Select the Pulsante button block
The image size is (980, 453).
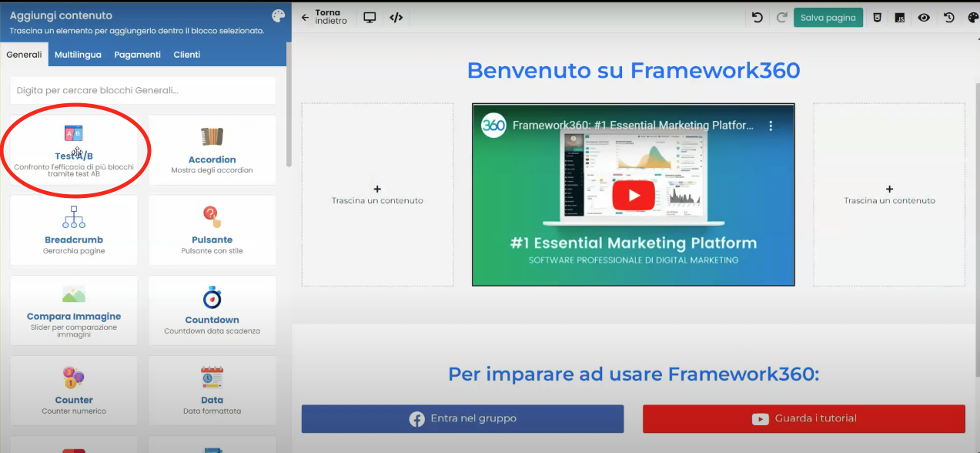point(212,230)
